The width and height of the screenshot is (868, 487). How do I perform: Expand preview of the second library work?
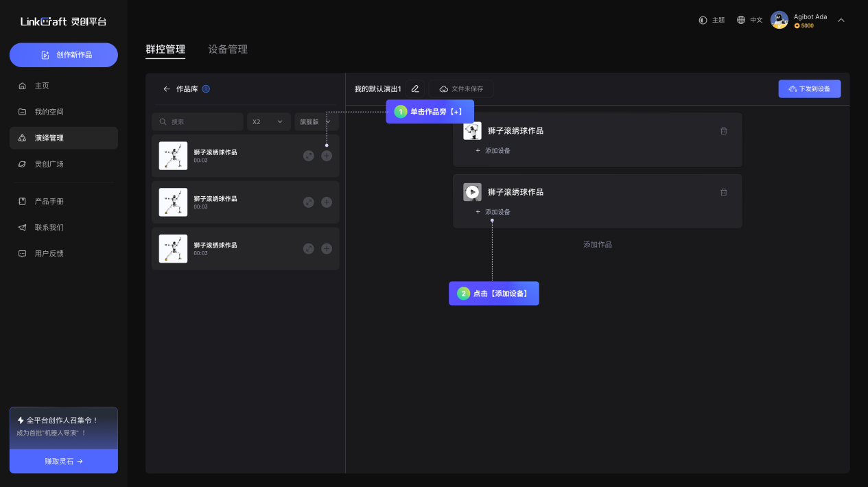[x=309, y=202]
